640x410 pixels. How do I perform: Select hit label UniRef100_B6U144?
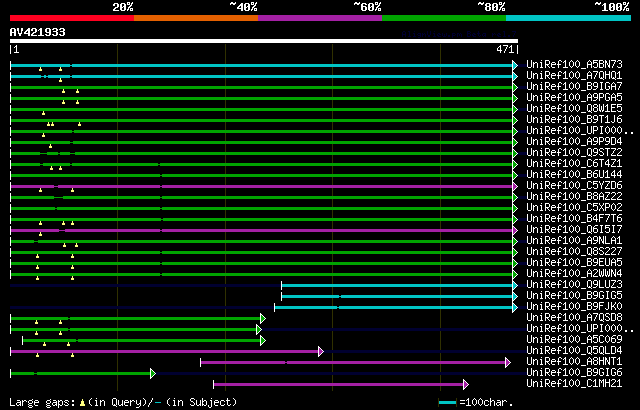click(x=574, y=175)
